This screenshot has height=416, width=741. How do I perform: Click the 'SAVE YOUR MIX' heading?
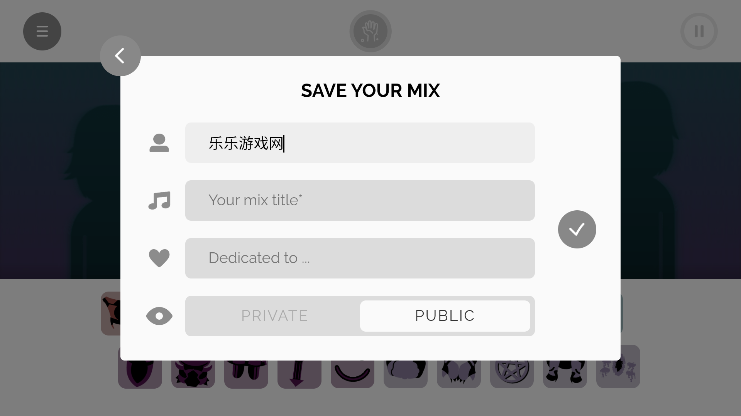tap(370, 91)
